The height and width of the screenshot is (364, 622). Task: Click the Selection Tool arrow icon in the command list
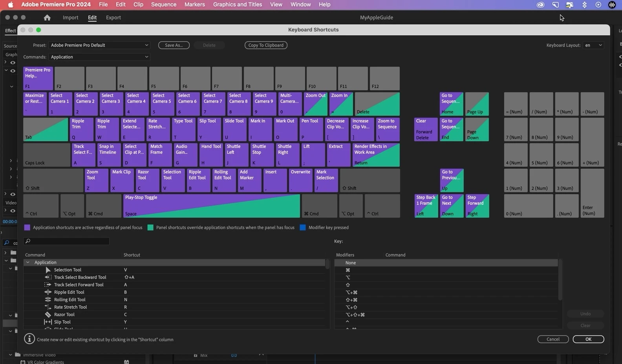coord(48,270)
